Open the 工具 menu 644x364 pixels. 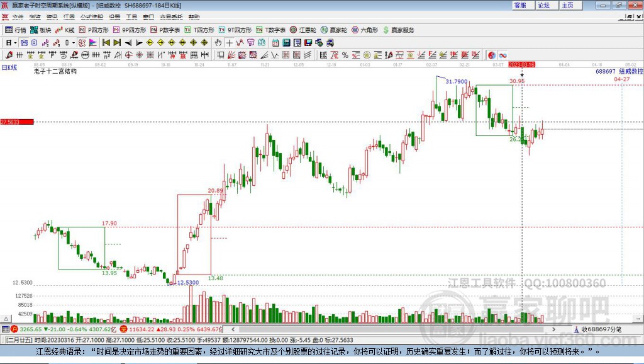tap(131, 17)
